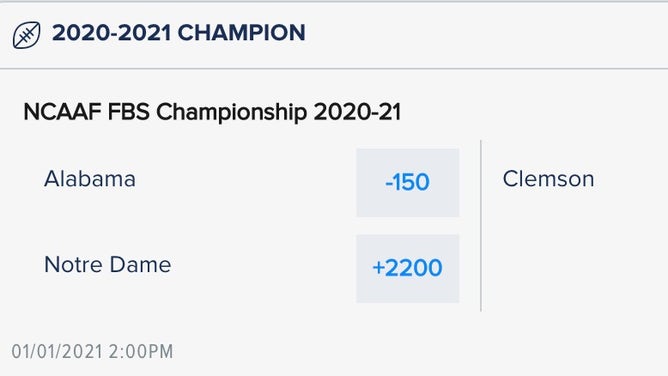Add Notre Dame +2200 to betslip
Viewport: 668px width, 376px height.
[x=408, y=269]
